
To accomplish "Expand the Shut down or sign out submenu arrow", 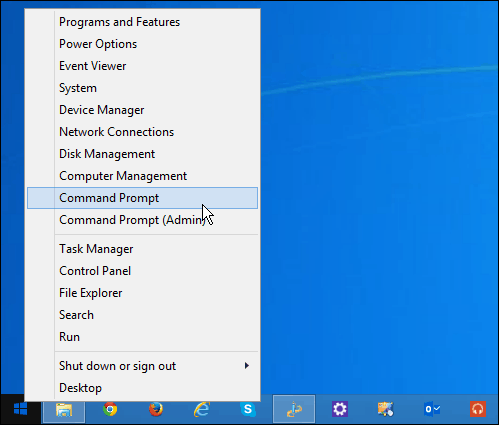I will [x=247, y=366].
